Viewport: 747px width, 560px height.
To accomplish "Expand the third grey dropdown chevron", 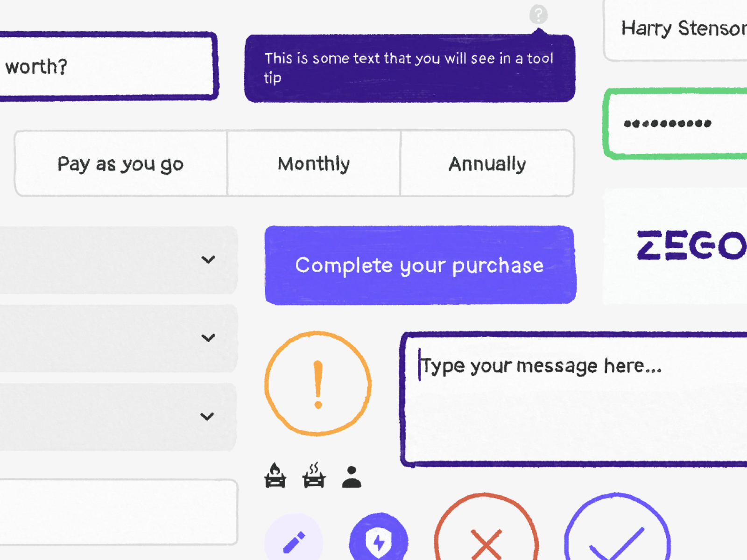I will (207, 416).
